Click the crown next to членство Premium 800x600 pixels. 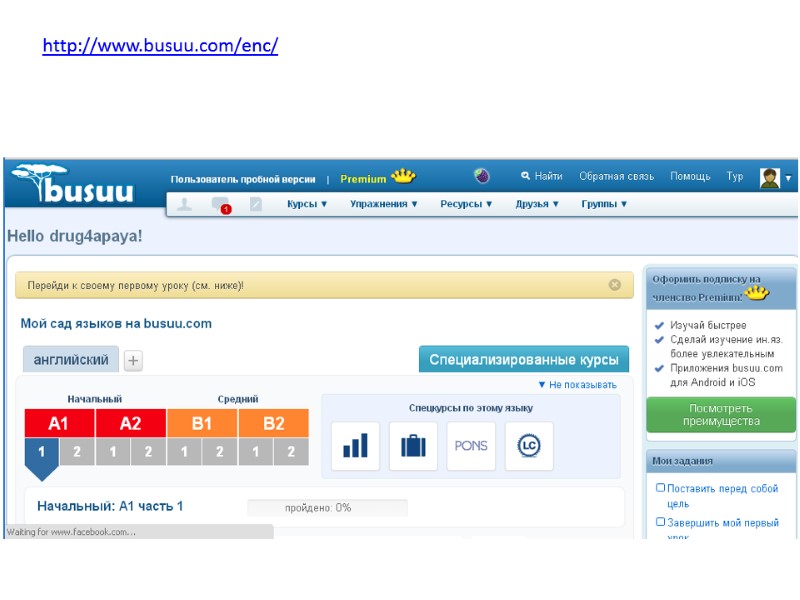pyautogui.click(x=757, y=293)
